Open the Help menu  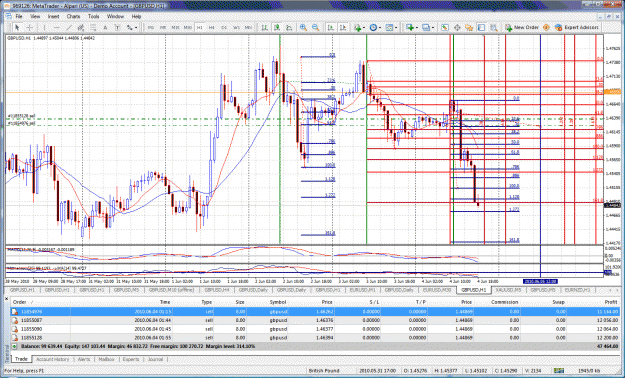(x=136, y=16)
